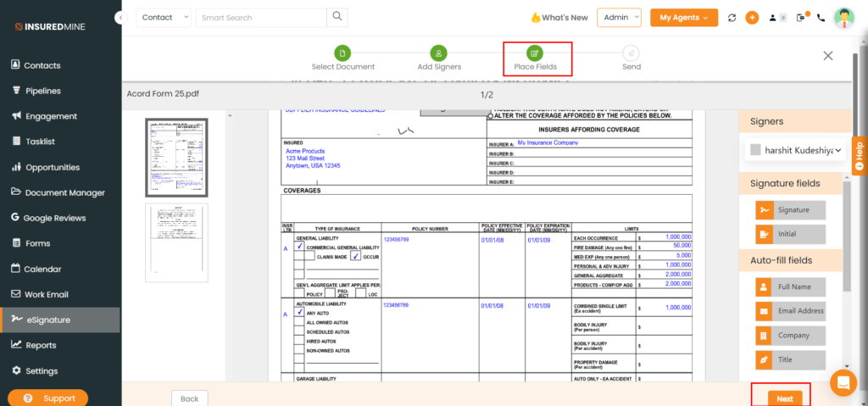Screen dimensions: 868x406
Task: Click the Signature field scribble icon
Action: click(x=764, y=210)
